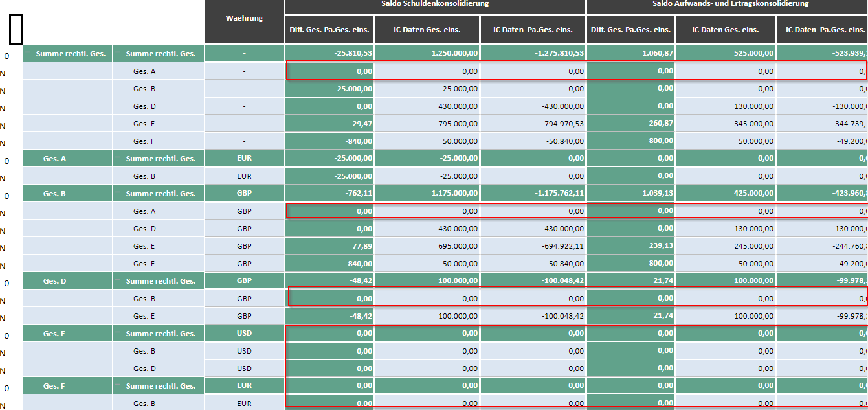Select the bold Ges. D group header cell

[67, 280]
